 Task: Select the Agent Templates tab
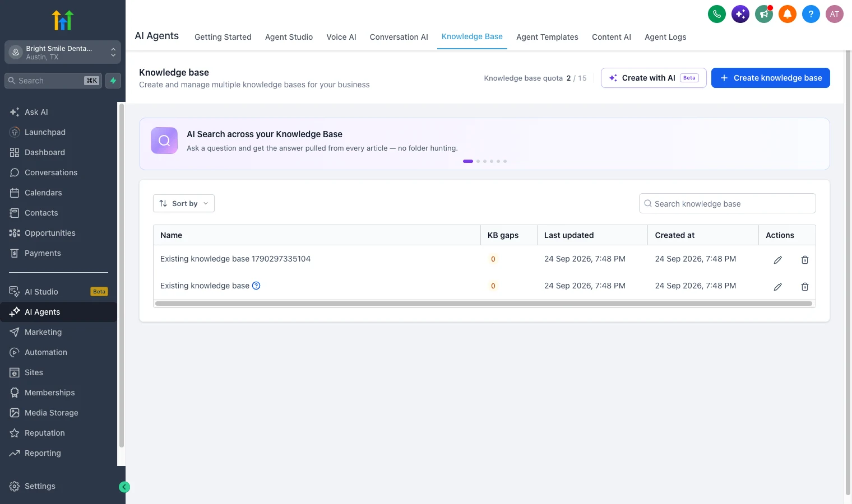pos(547,37)
